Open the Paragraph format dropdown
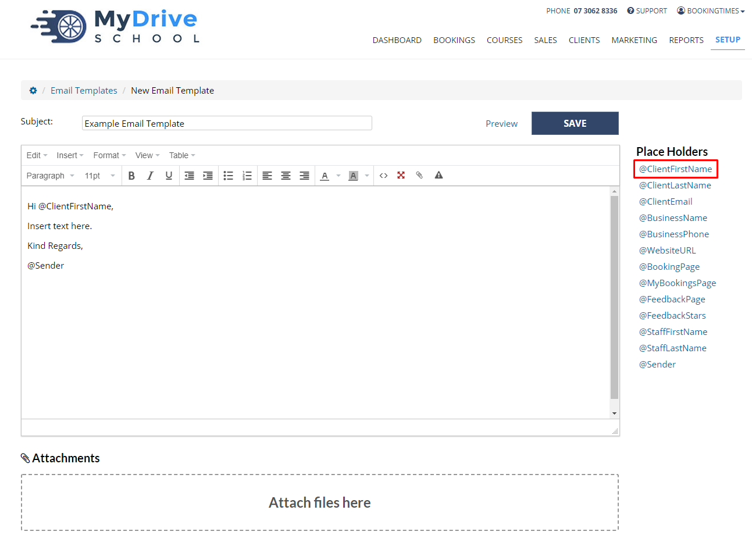The height and width of the screenshot is (560, 752). click(x=50, y=176)
